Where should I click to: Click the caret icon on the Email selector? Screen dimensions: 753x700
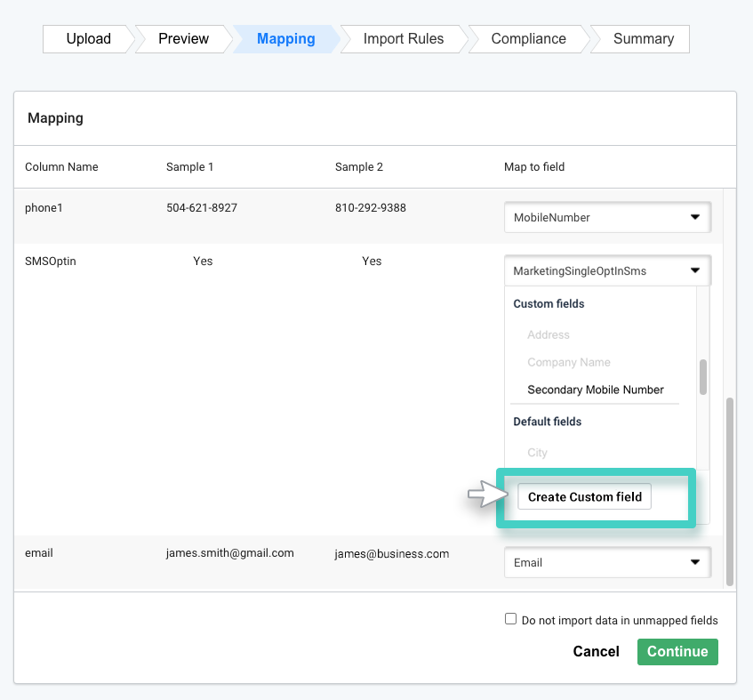(x=697, y=562)
